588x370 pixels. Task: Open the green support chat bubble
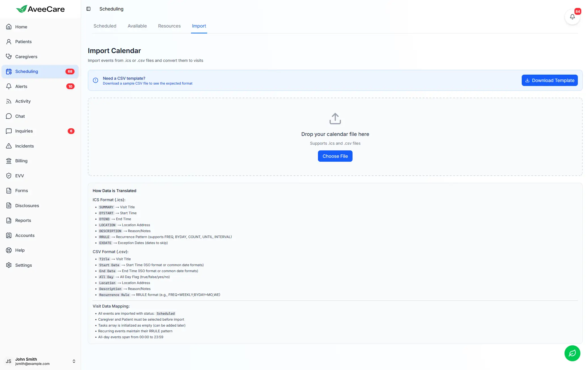(572, 353)
